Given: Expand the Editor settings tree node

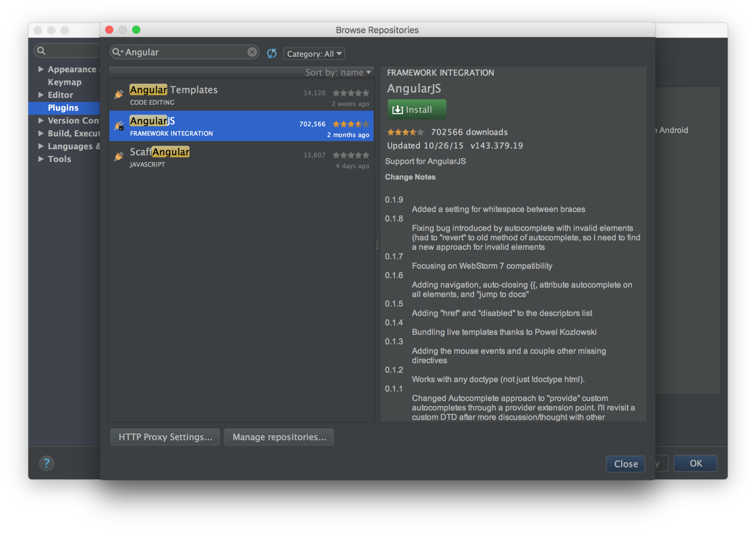Looking at the screenshot, I should click(x=41, y=95).
